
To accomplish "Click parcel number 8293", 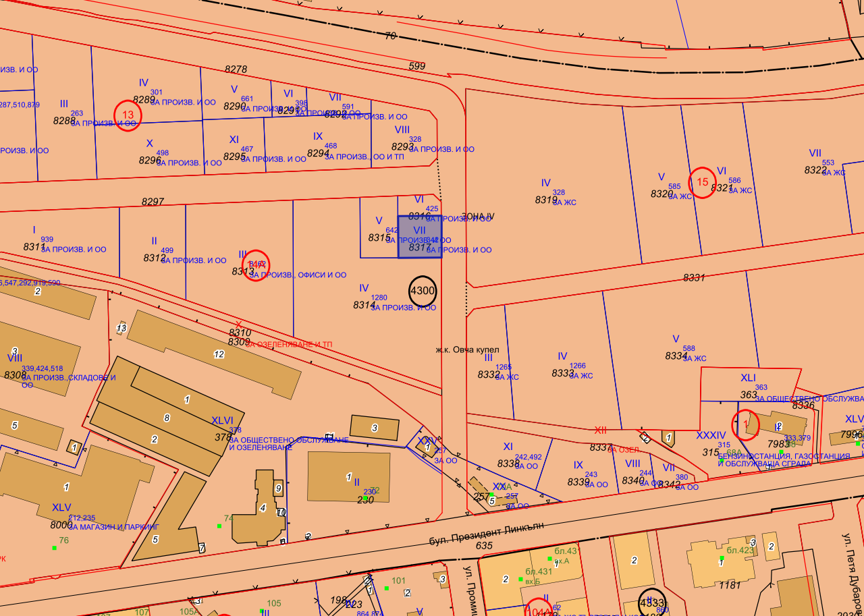I will (402, 146).
